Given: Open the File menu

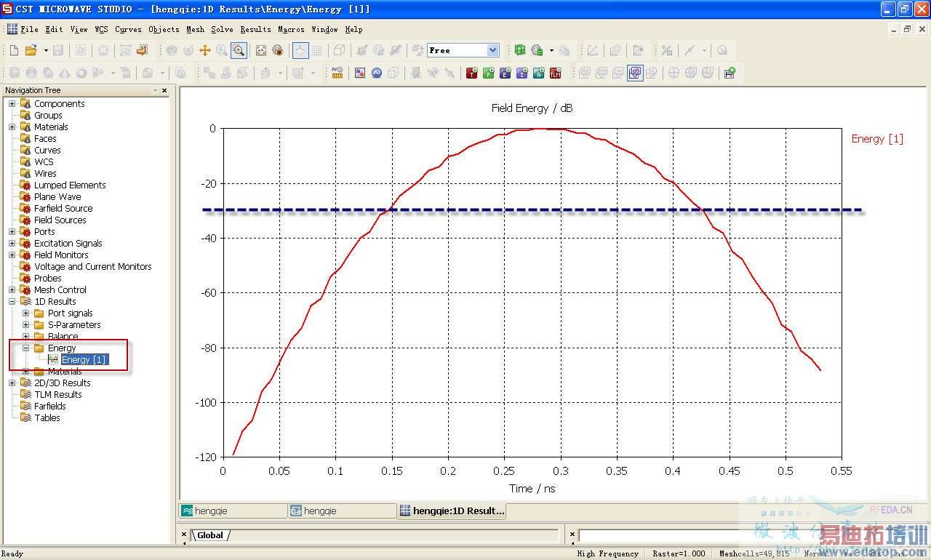Looking at the screenshot, I should [x=29, y=29].
